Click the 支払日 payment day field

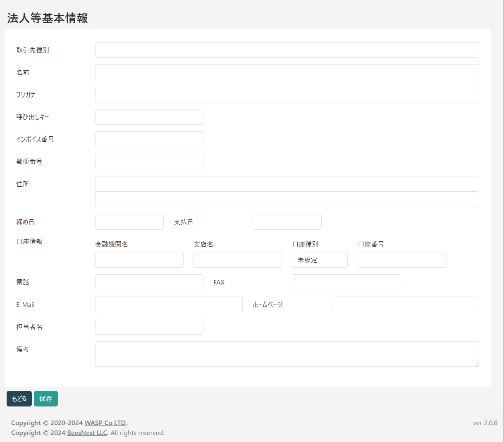pos(287,222)
